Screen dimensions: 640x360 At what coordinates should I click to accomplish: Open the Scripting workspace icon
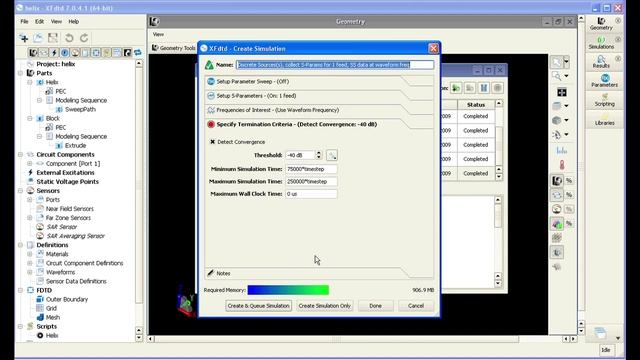tap(604, 100)
